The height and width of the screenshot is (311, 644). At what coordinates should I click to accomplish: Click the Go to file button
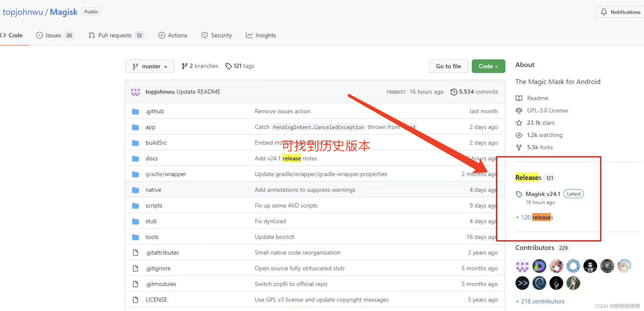pos(448,66)
